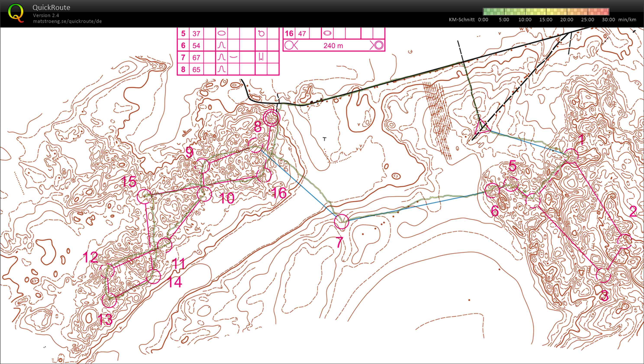This screenshot has width=644, height=364.
Task: Click the 15:00 label on pace legend
Action: pyautogui.click(x=546, y=20)
